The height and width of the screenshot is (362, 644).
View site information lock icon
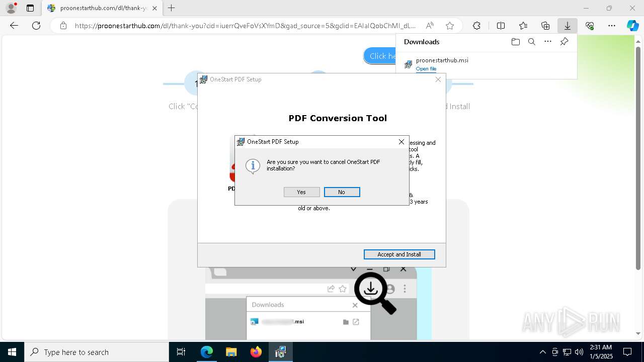tap(63, 26)
